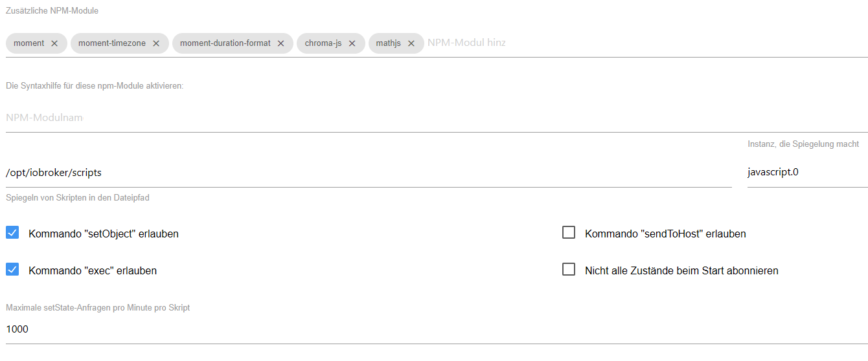
Task: Open the javascript.0 instance selector
Action: pos(807,173)
